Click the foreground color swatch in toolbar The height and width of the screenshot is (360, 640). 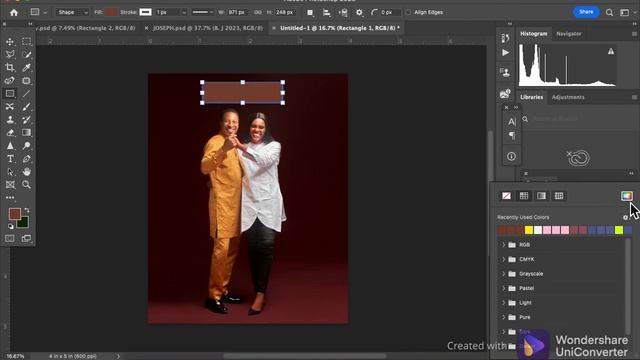pyautogui.click(x=15, y=214)
